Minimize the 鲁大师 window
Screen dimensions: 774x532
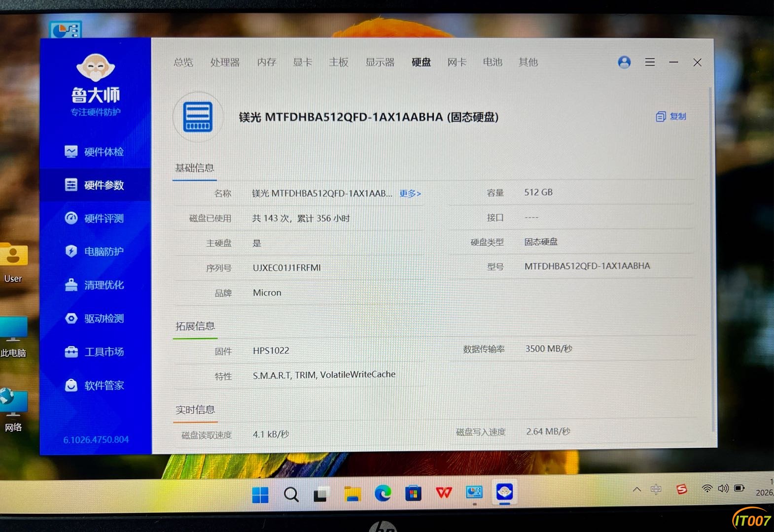[x=673, y=62]
